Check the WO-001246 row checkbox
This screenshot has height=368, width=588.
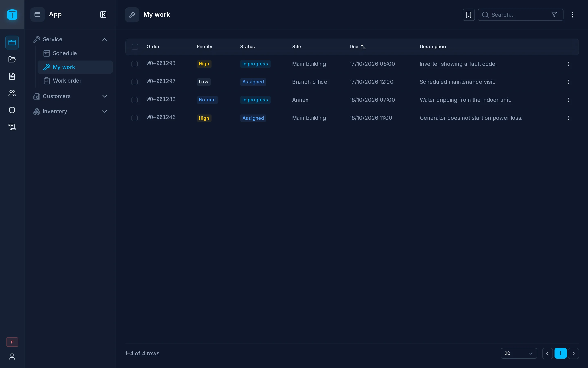click(134, 118)
